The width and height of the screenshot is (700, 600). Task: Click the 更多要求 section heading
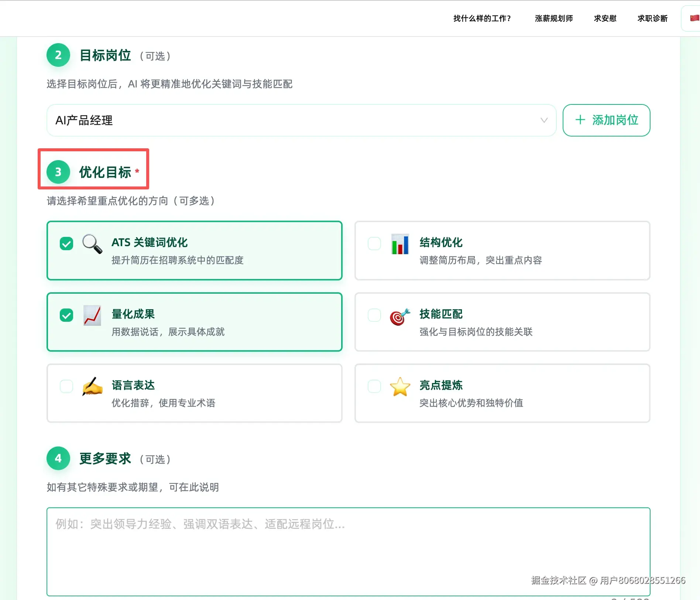tap(105, 459)
